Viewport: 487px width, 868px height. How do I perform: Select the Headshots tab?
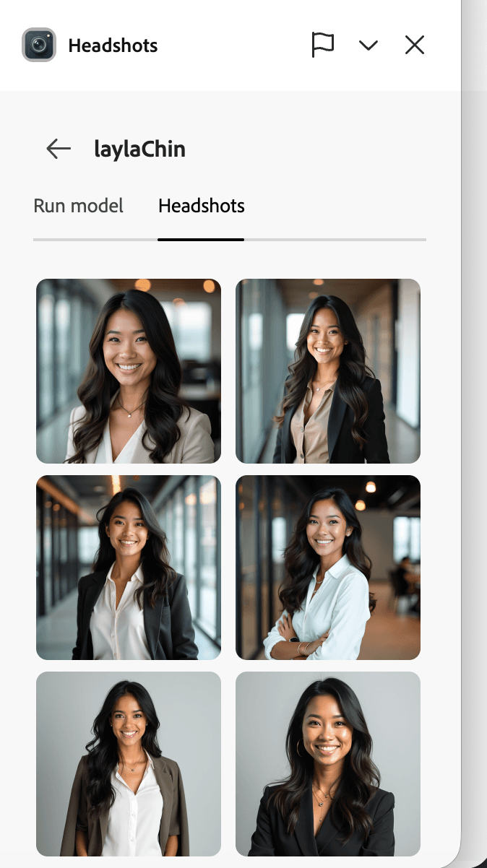(x=201, y=206)
